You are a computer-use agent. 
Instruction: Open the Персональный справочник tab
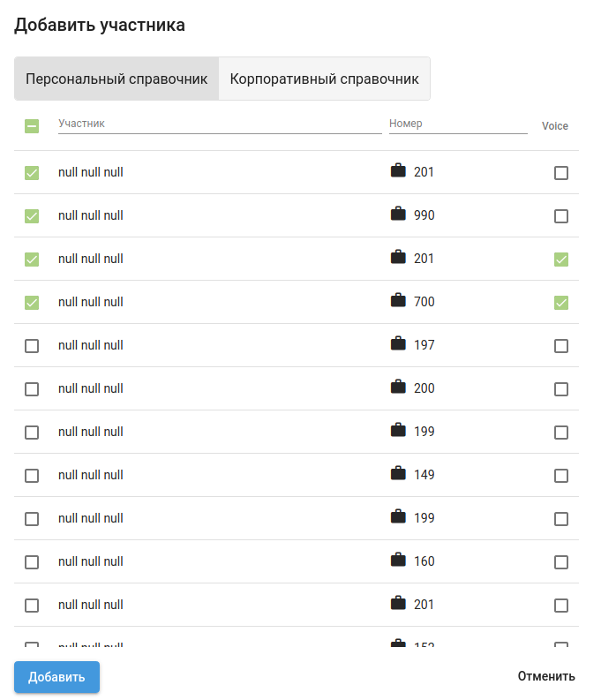[116, 79]
